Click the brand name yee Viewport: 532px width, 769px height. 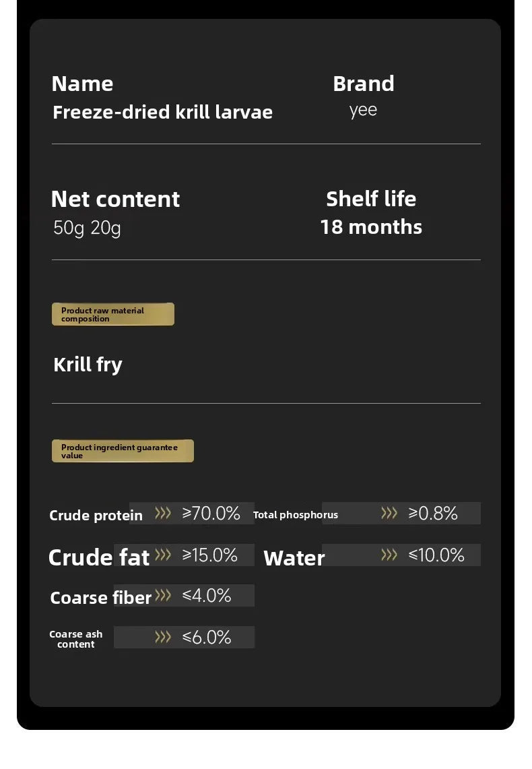point(363,111)
